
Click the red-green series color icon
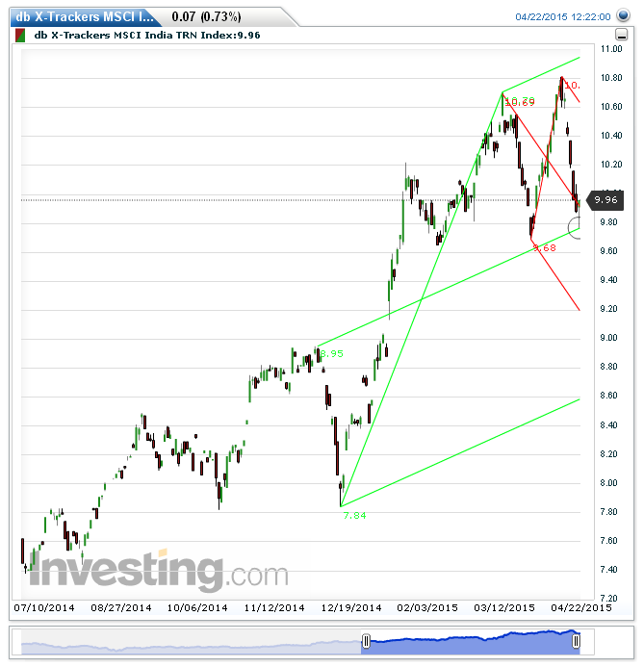[x=20, y=36]
